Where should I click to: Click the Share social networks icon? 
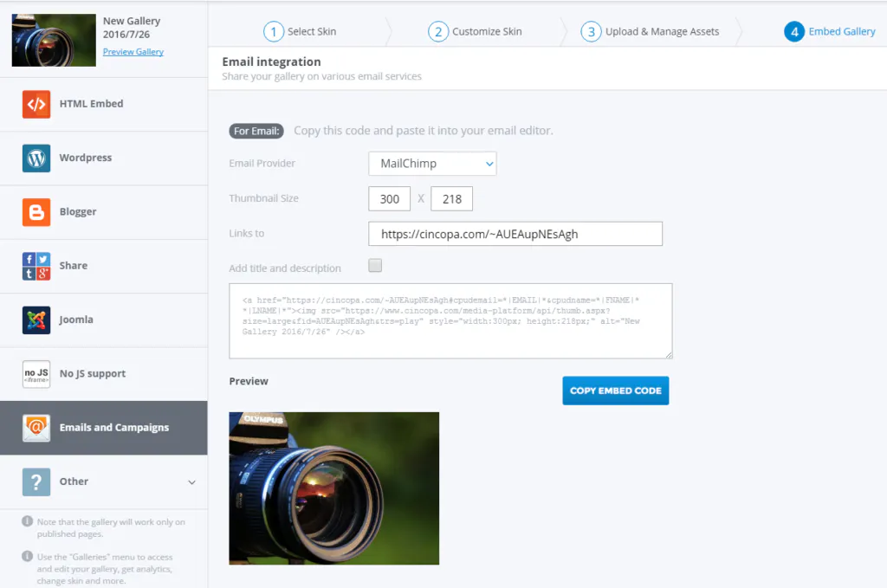point(36,266)
